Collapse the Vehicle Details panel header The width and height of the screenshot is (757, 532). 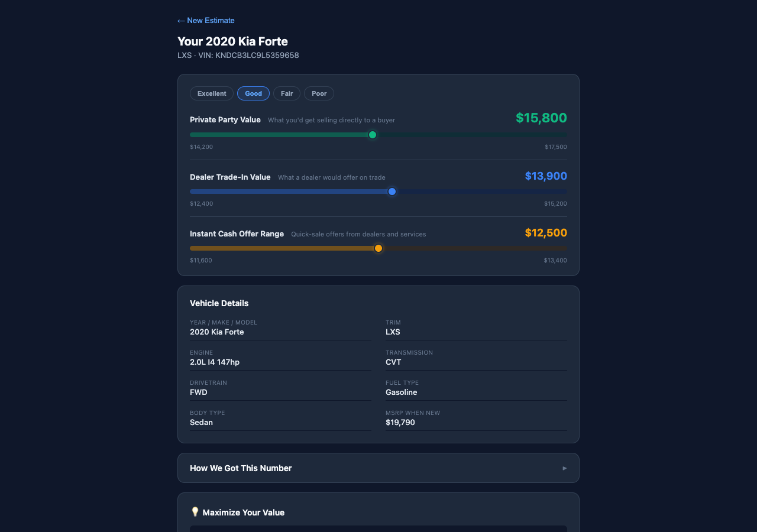219,303
